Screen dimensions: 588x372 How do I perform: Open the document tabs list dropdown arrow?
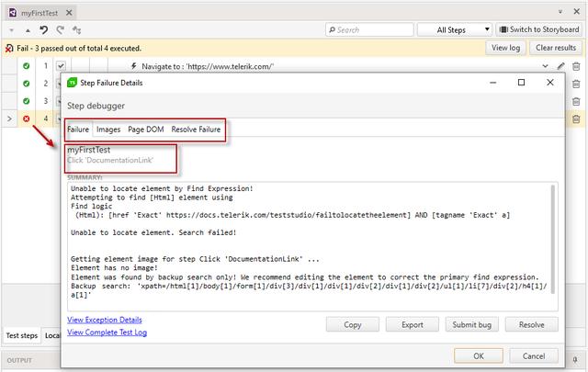560,12
